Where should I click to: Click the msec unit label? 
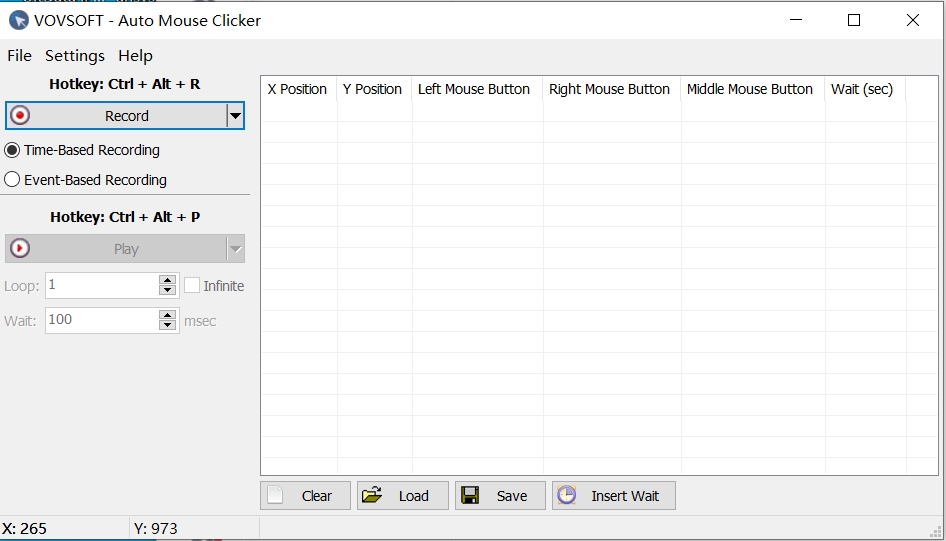(x=200, y=321)
